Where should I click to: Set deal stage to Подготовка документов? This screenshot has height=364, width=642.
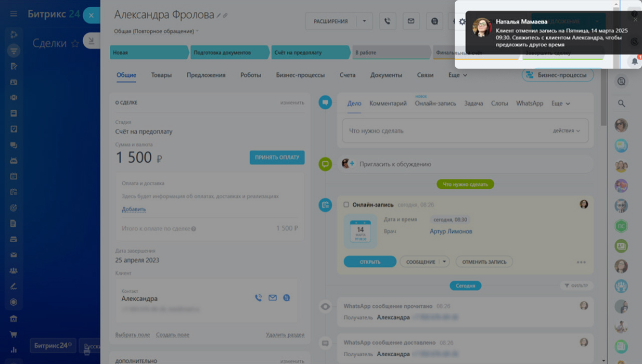230,53
